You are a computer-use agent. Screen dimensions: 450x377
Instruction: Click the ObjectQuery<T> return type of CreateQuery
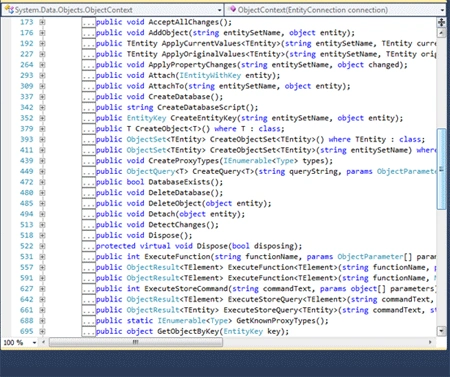[157, 172]
